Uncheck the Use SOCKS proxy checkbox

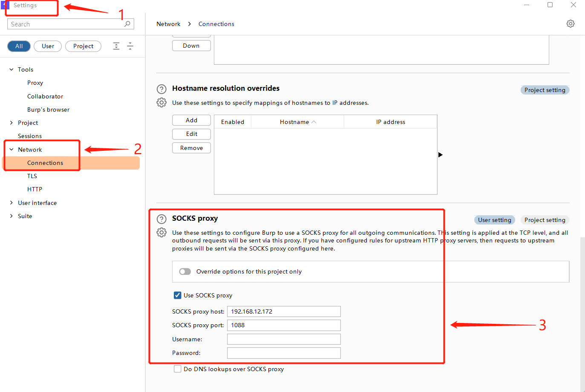(x=178, y=295)
